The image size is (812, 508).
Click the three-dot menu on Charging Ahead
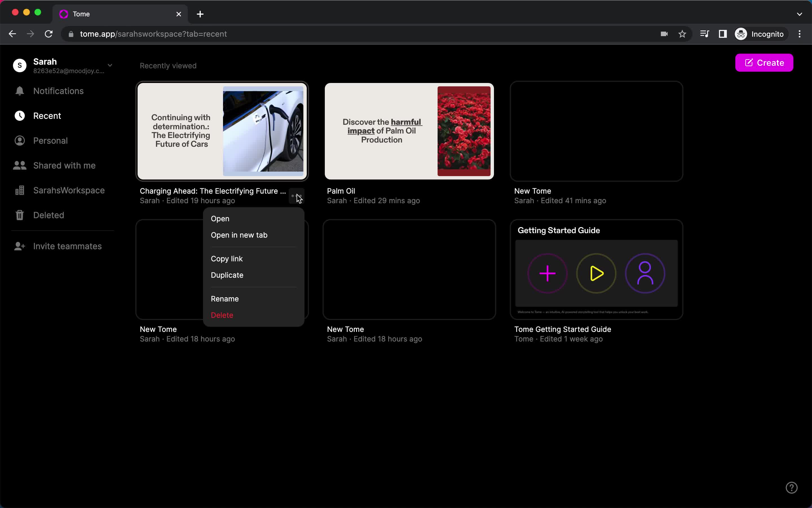coord(296,196)
